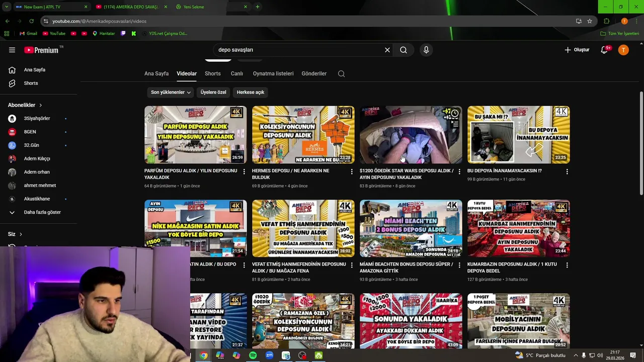
Task: Open Tüm Yer İşaretleri folder
Action: tap(620, 34)
